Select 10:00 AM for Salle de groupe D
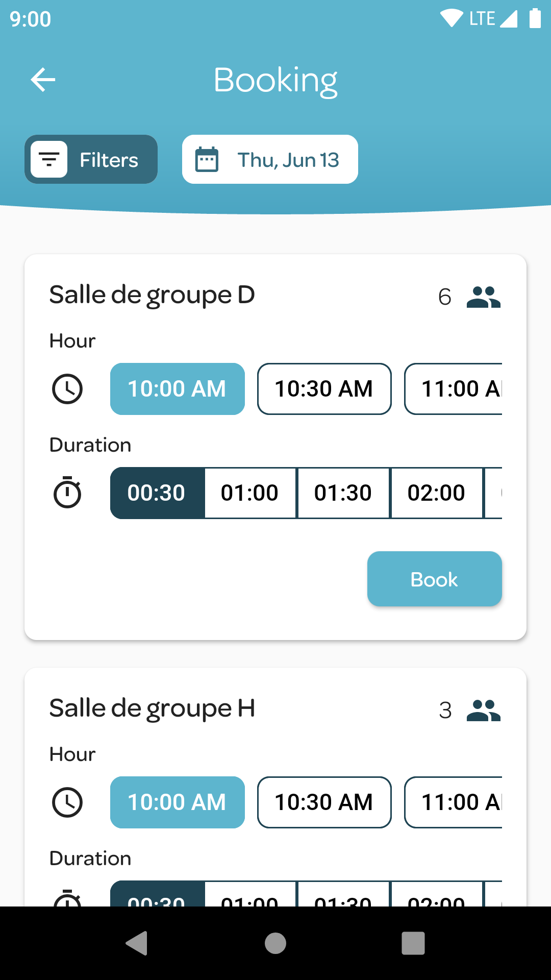551x980 pixels. [x=177, y=389]
